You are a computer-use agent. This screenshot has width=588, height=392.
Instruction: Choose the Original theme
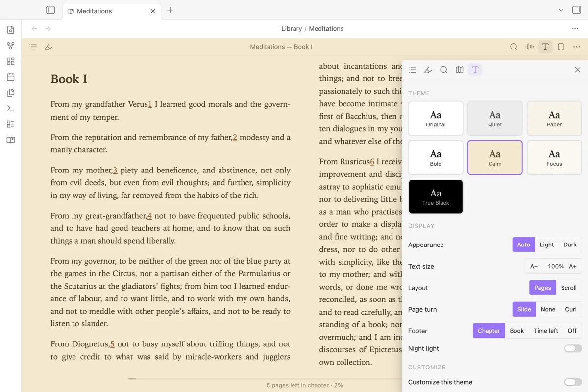(436, 119)
